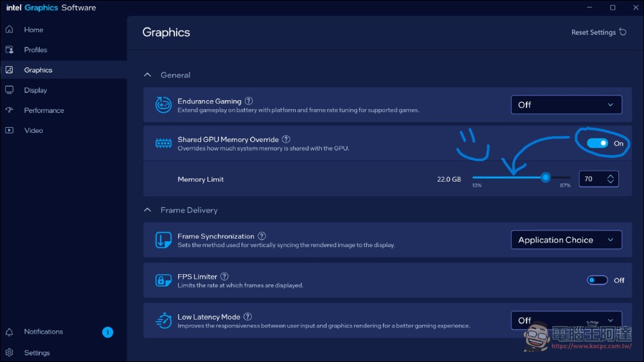
Task: Maximize the Intel Graphics Software window
Action: 613,7
